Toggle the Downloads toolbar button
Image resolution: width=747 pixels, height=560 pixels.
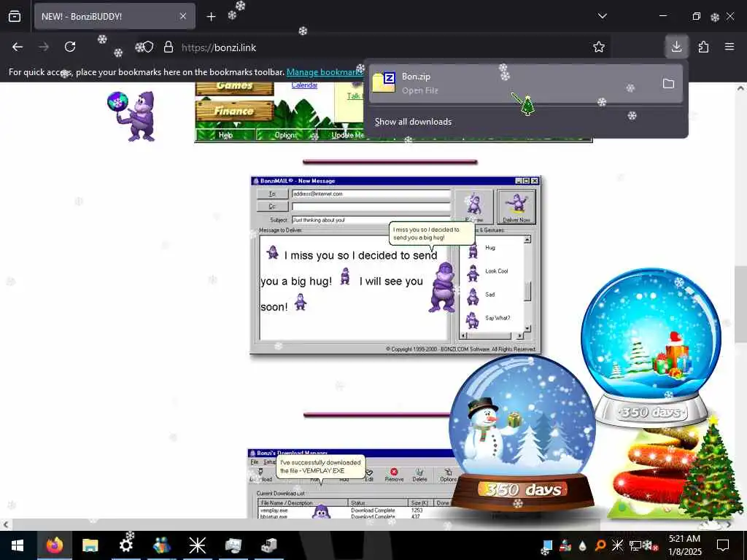(x=676, y=47)
